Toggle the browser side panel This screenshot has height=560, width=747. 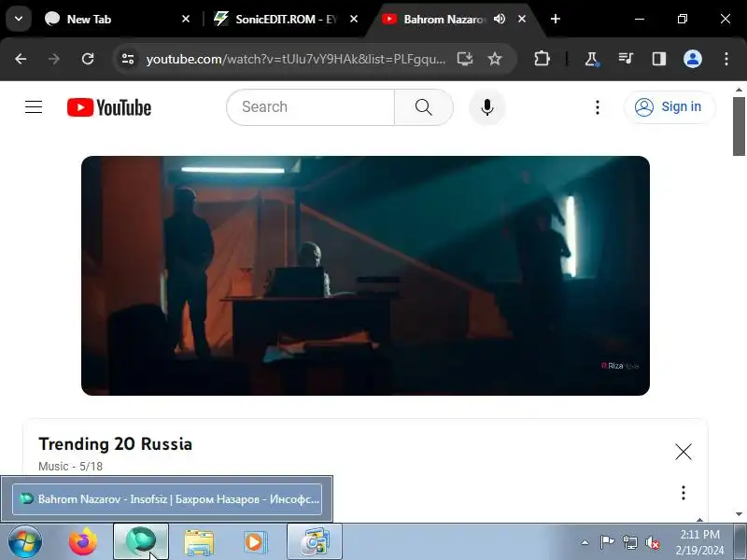(659, 59)
